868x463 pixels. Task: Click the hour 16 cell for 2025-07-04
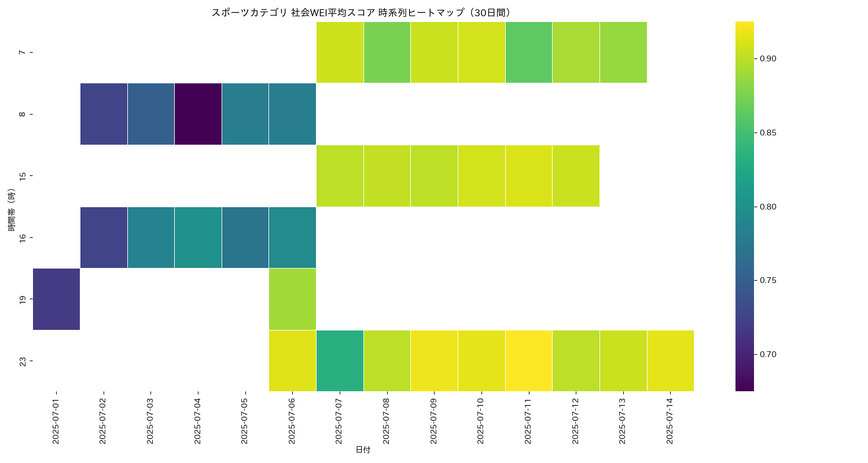pos(198,237)
